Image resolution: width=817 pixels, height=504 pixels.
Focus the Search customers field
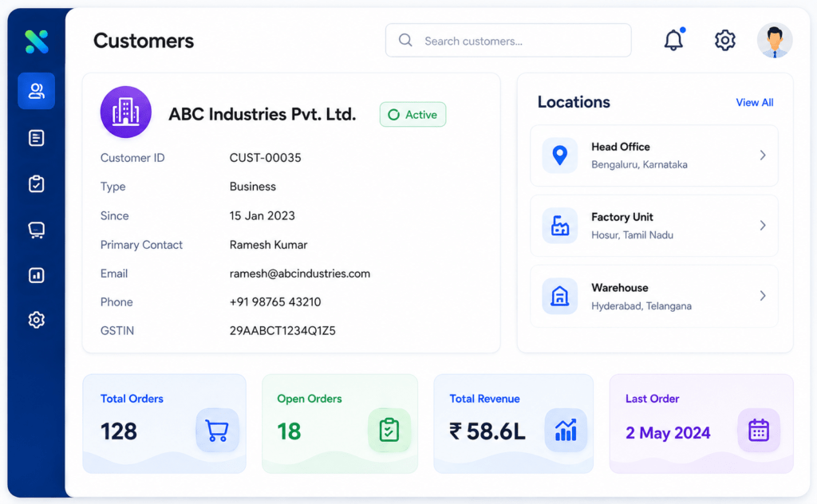[508, 41]
